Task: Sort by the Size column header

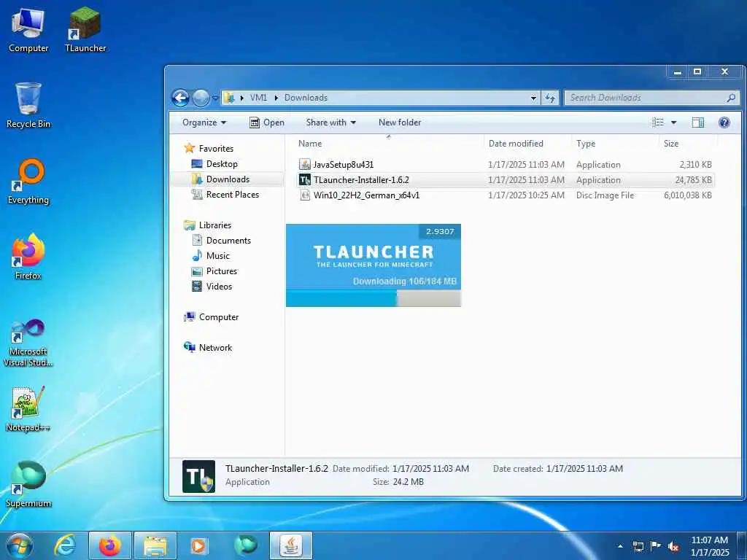Action: tap(671, 144)
